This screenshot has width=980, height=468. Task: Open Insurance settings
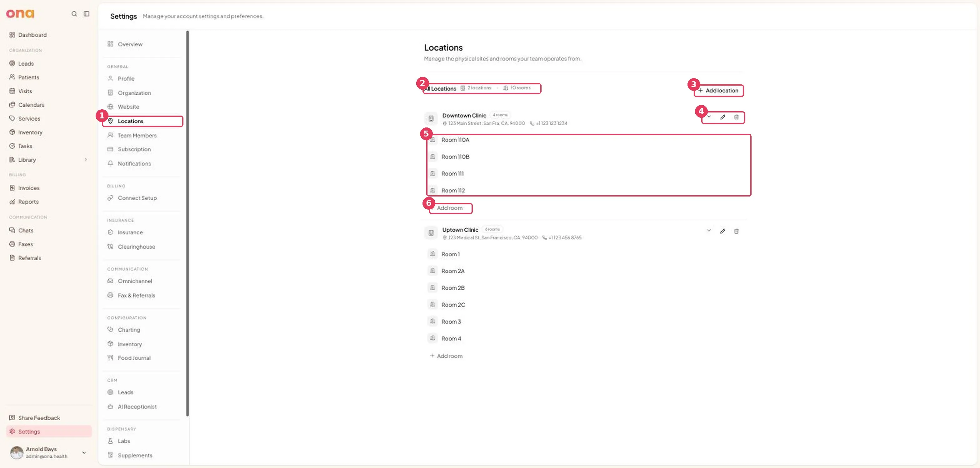(143, 232)
